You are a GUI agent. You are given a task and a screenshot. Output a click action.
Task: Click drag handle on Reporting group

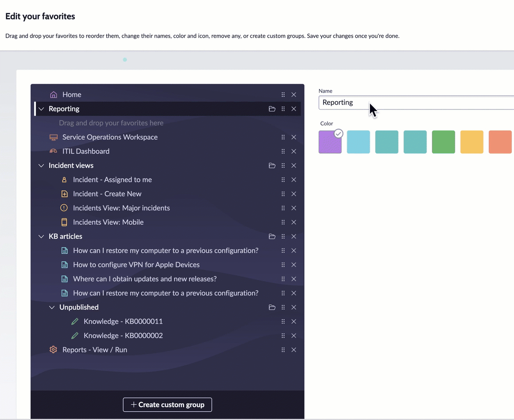[x=283, y=109]
